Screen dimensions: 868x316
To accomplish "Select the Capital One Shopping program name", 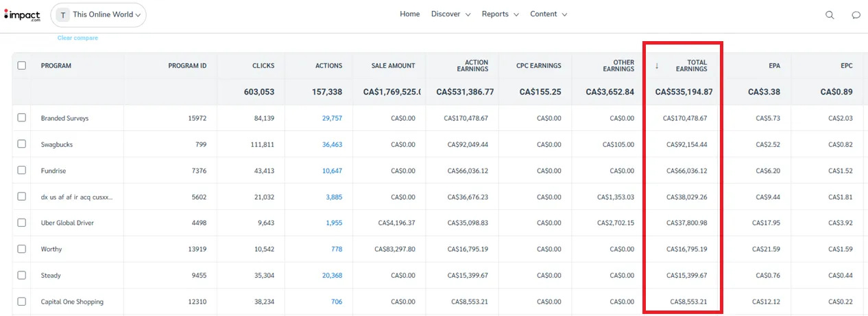I will pyautogui.click(x=72, y=302).
